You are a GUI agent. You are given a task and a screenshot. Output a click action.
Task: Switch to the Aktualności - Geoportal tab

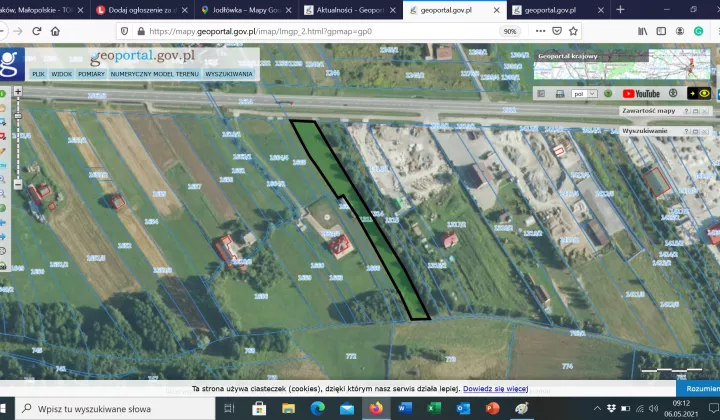click(350, 10)
